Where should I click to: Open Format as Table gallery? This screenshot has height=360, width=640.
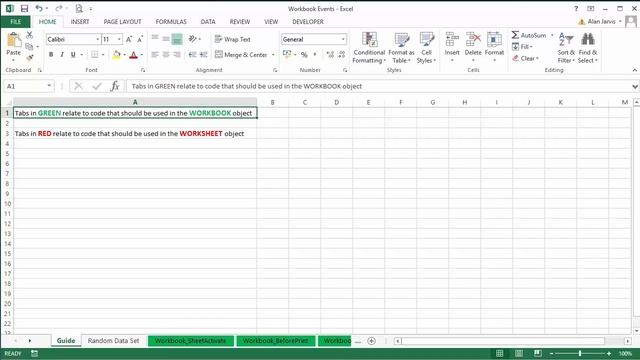(x=401, y=48)
